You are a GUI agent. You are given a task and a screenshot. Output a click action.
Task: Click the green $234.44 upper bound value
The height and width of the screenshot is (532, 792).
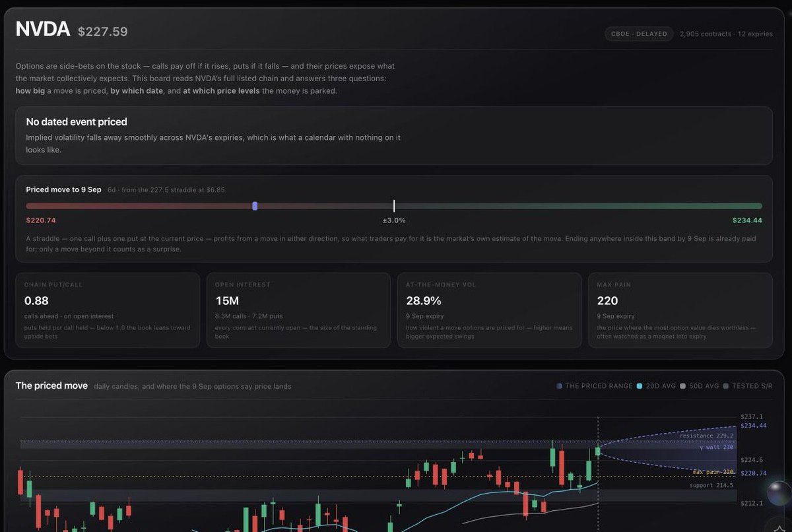(x=747, y=220)
